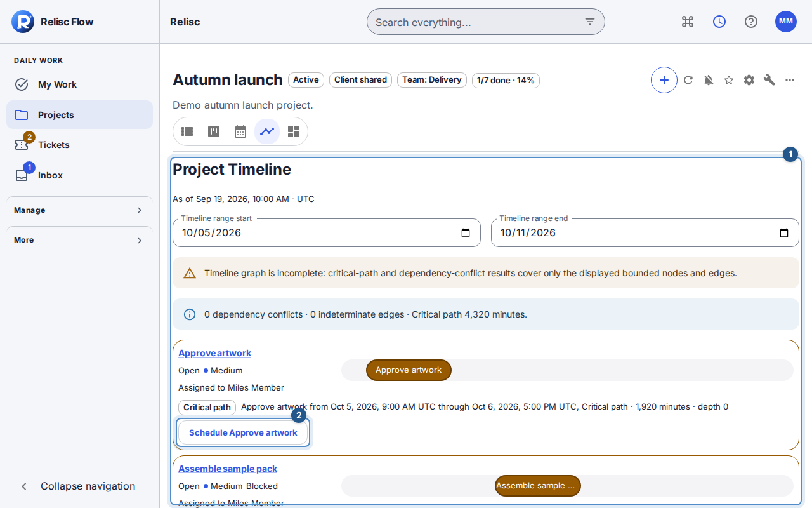Select the timeline view tab
This screenshot has height=508, width=812.
[267, 131]
